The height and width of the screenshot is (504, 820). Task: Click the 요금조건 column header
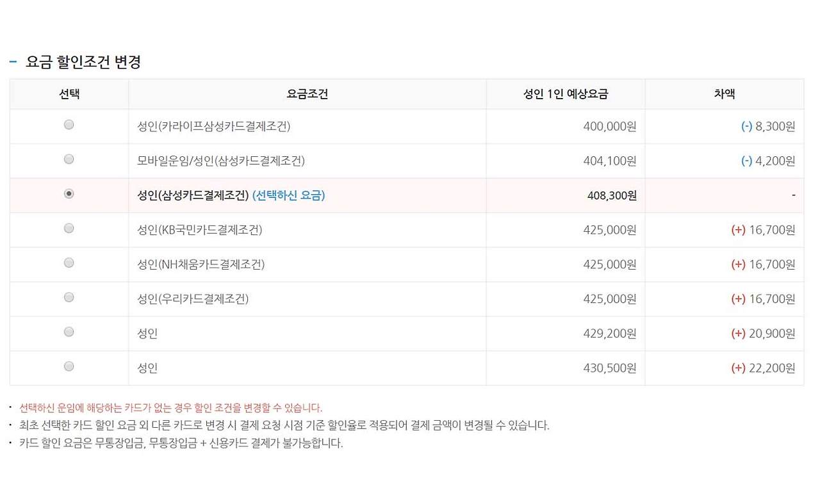coord(307,94)
